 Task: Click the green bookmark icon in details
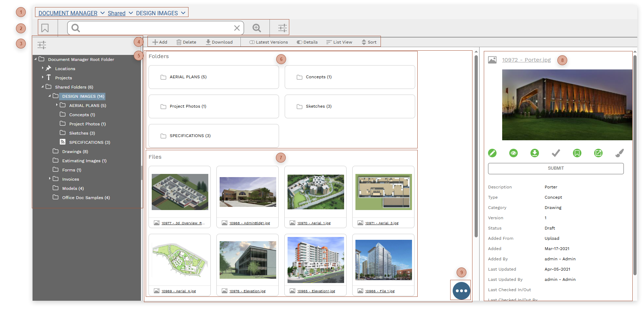coord(577,153)
